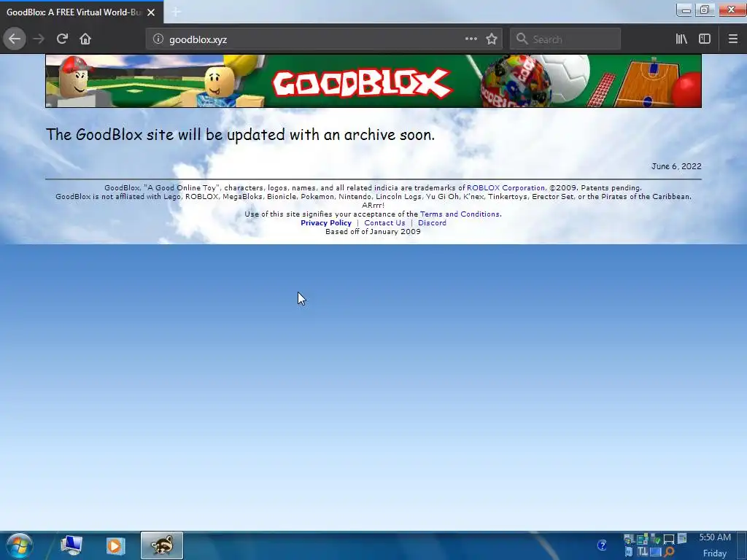
Task: Open the hamburger application menu
Action: 732,39
